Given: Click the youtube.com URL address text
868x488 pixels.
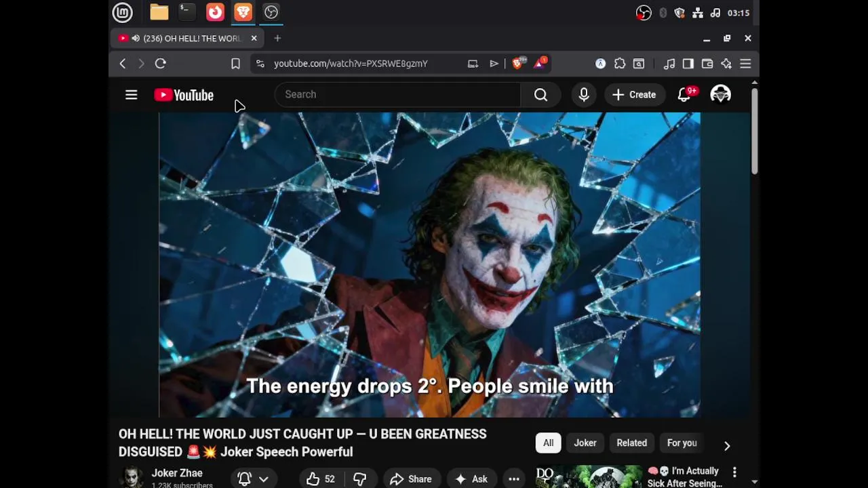Looking at the screenshot, I should (x=351, y=64).
